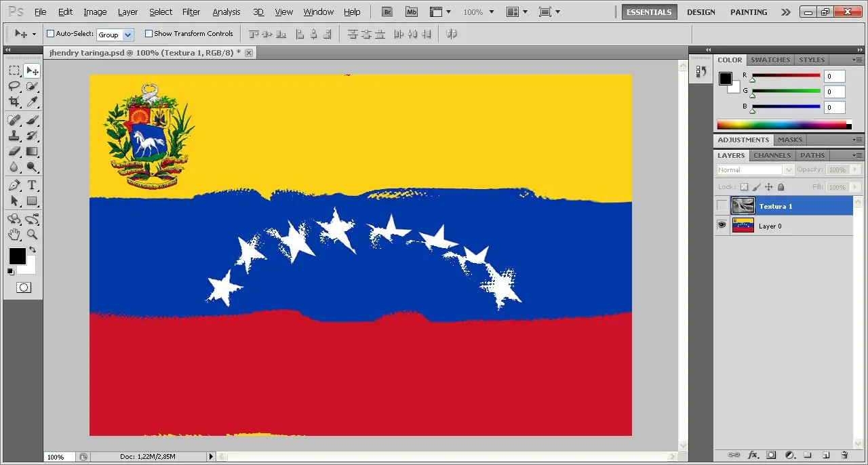This screenshot has width=868, height=465.
Task: Toggle the Auto-Select checkbox
Action: click(x=50, y=34)
